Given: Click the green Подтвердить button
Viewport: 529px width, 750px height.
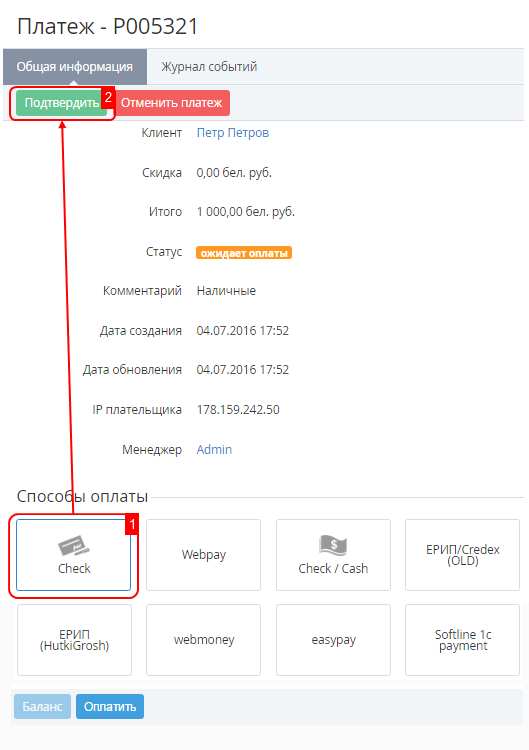Looking at the screenshot, I should pyautogui.click(x=62, y=103).
